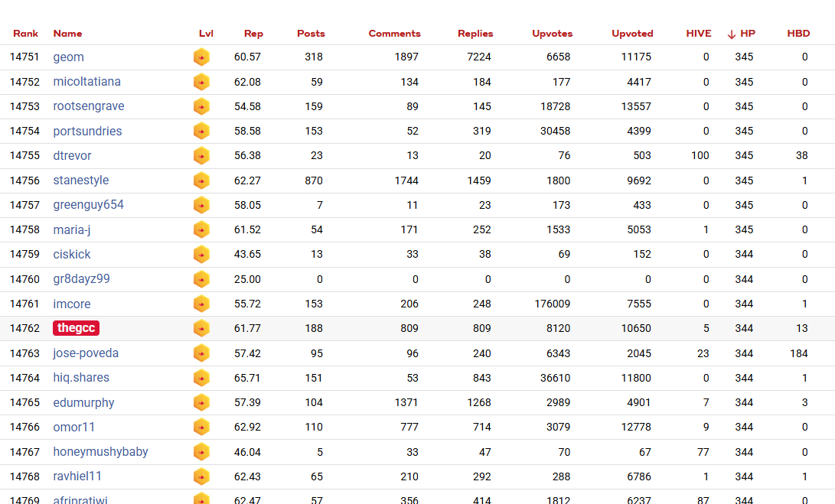Click the HBD column header

pyautogui.click(x=798, y=34)
